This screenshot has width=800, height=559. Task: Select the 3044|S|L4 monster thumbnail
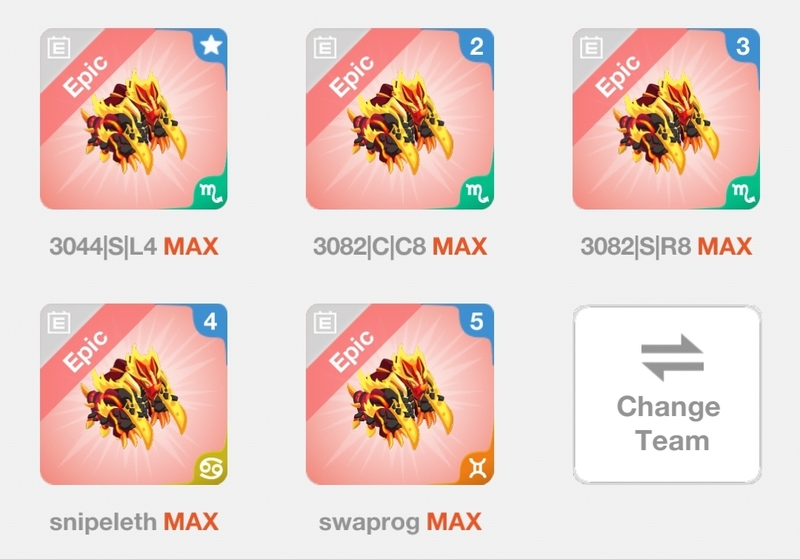(x=134, y=119)
